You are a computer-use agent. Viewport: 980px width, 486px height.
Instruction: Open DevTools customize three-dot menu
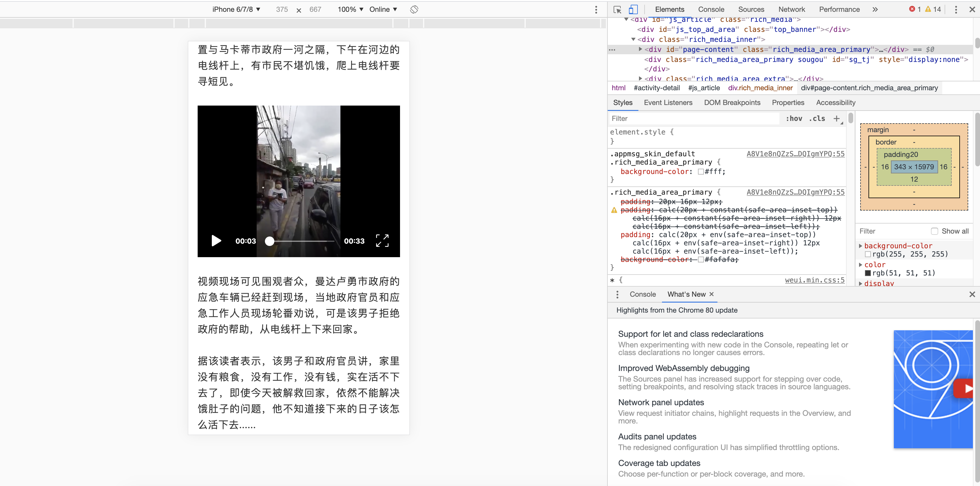956,9
